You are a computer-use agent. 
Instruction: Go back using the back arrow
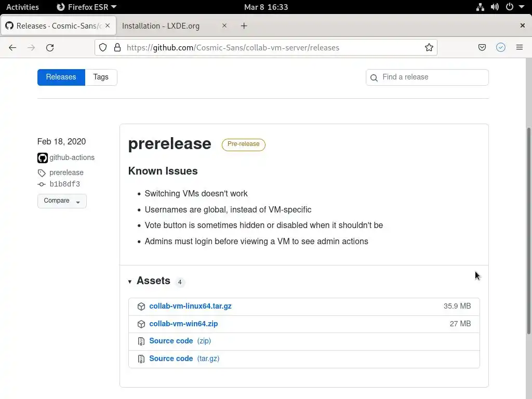pos(12,47)
